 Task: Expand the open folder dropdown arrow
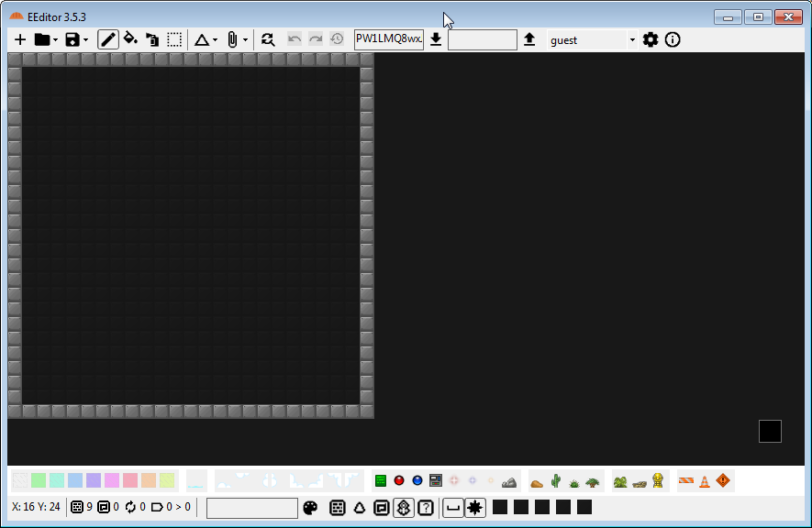pos(55,40)
